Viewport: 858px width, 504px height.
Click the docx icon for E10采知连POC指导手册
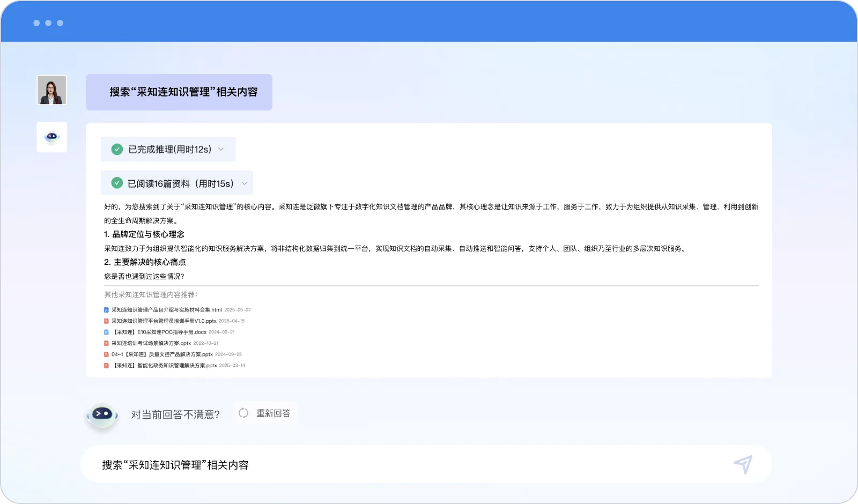[x=106, y=332]
